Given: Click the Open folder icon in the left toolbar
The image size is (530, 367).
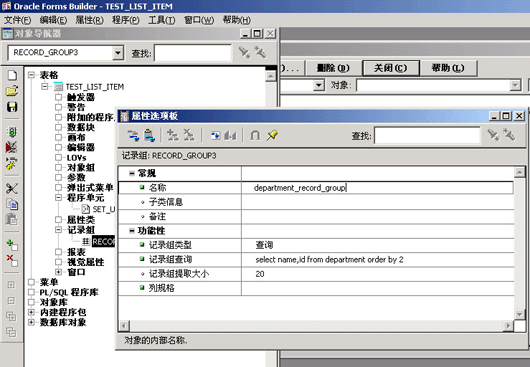Looking at the screenshot, I should (x=12, y=91).
